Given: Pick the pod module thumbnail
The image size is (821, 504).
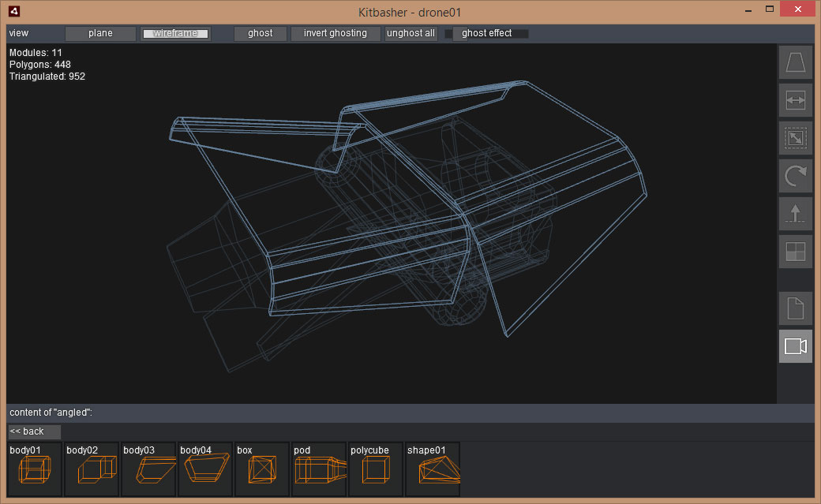Looking at the screenshot, I should pos(319,469).
